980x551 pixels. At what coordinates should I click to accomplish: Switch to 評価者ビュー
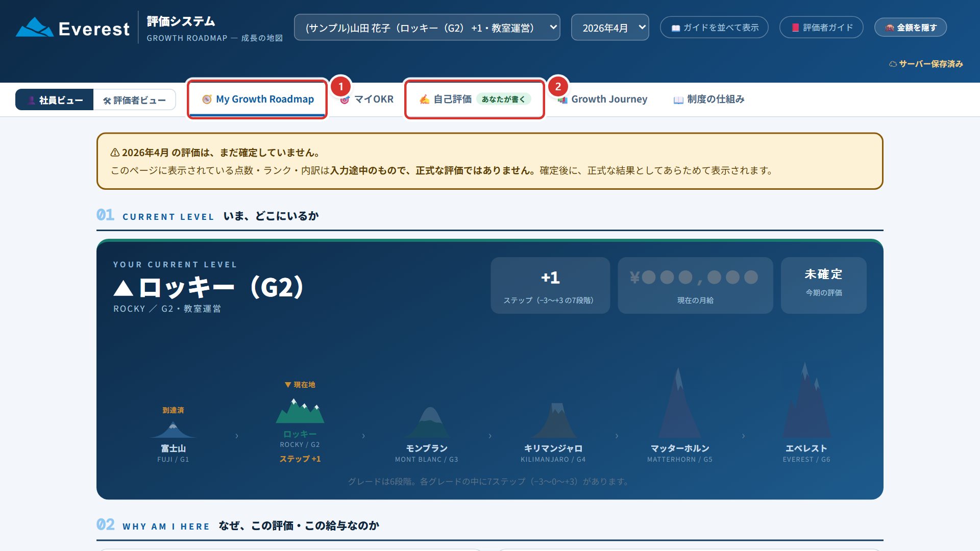click(x=134, y=99)
